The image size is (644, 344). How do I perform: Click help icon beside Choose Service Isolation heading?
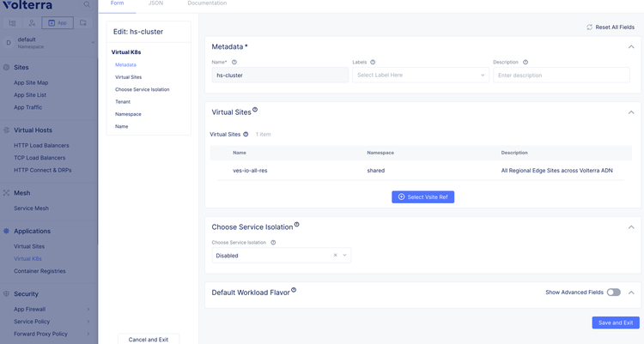pyautogui.click(x=296, y=225)
